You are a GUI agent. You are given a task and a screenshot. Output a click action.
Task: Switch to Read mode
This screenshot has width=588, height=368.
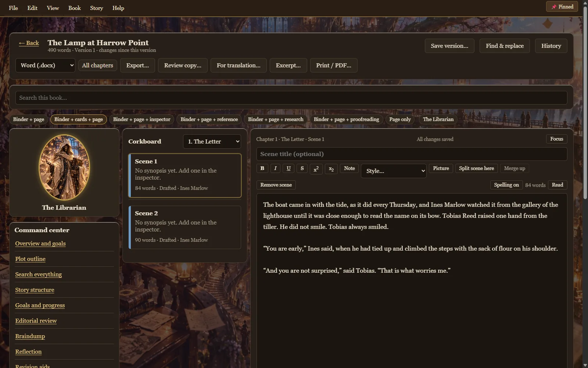pos(557,185)
